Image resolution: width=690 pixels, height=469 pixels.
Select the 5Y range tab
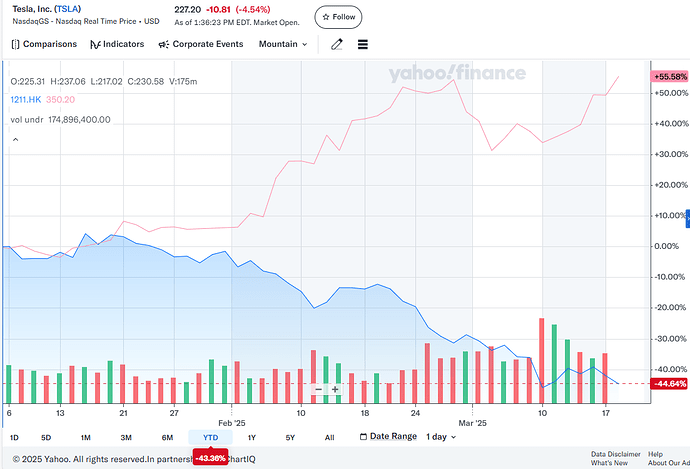290,437
